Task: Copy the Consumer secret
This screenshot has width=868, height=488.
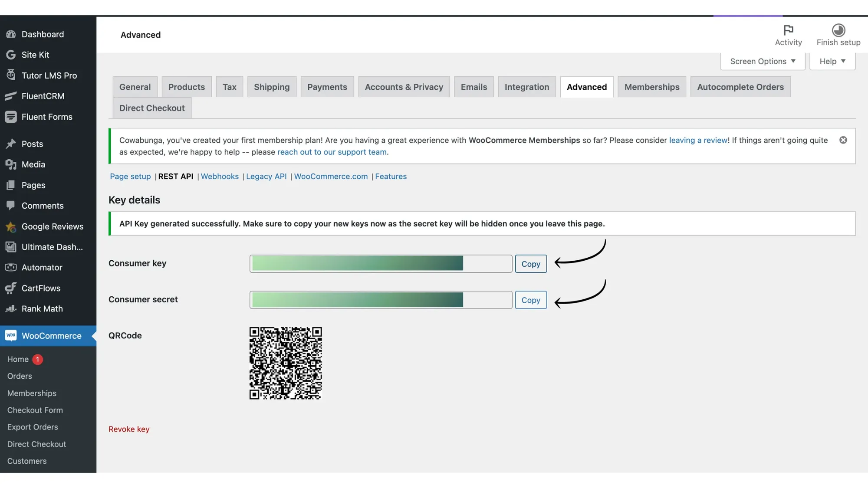Action: click(530, 300)
